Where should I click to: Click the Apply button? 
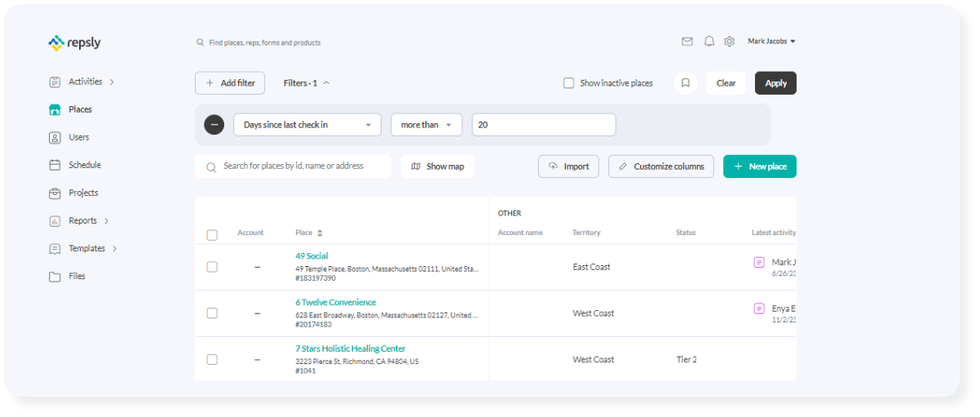coord(775,83)
